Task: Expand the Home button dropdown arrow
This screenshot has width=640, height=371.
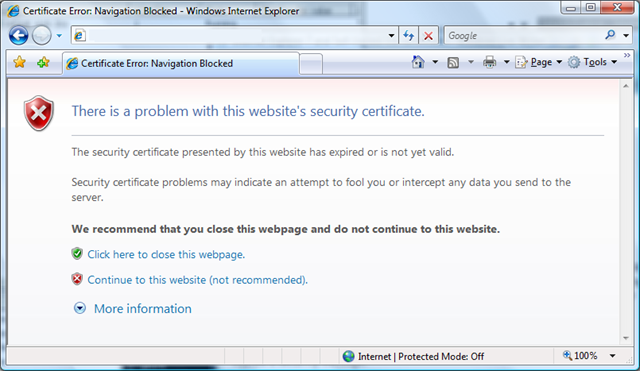Action: pyautogui.click(x=435, y=62)
